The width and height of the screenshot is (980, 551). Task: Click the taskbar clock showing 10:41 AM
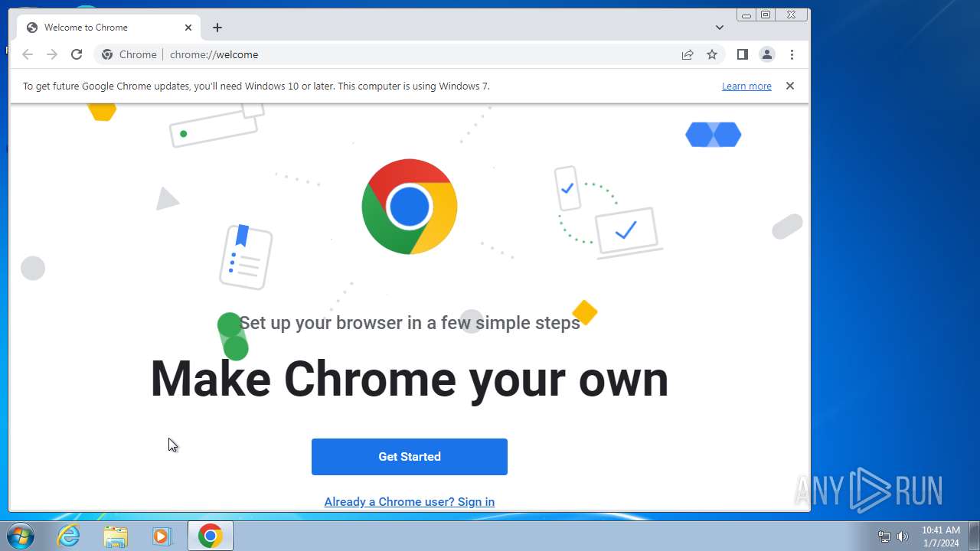941,536
